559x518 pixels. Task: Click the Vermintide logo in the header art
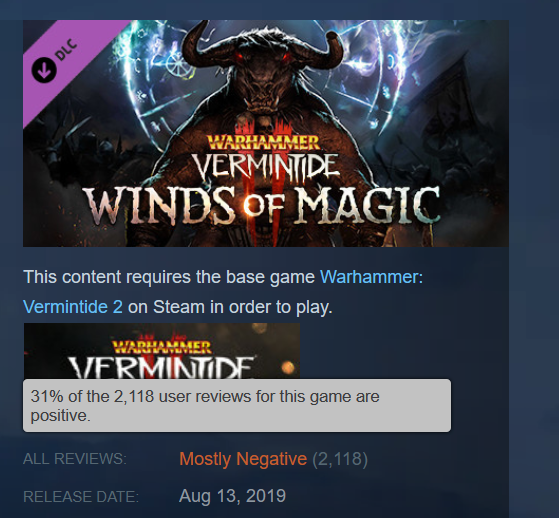click(x=266, y=167)
